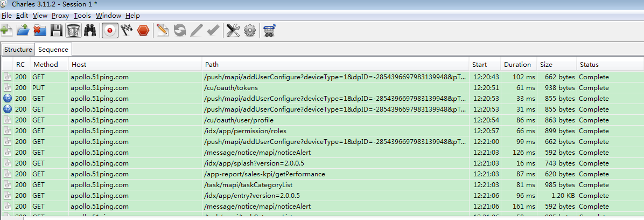Image resolution: width=644 pixels, height=220 pixels.
Task: Open the Tools menu
Action: click(x=82, y=16)
